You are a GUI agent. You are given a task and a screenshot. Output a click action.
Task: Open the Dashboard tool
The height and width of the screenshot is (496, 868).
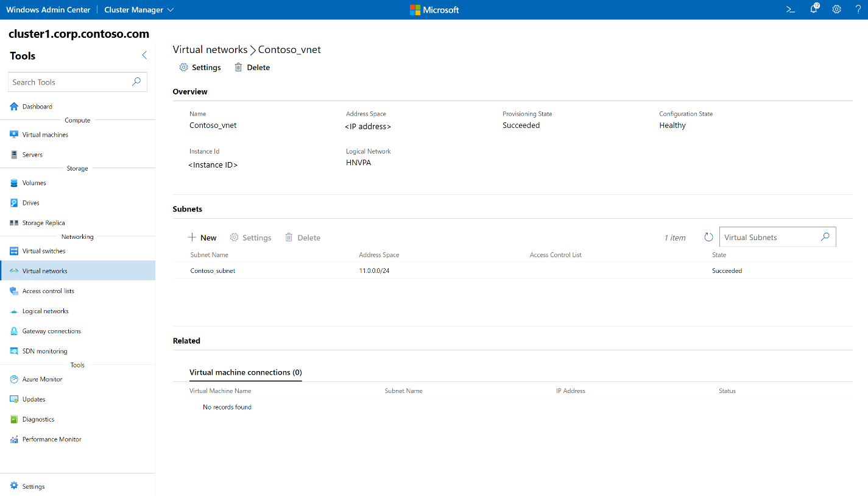click(37, 106)
